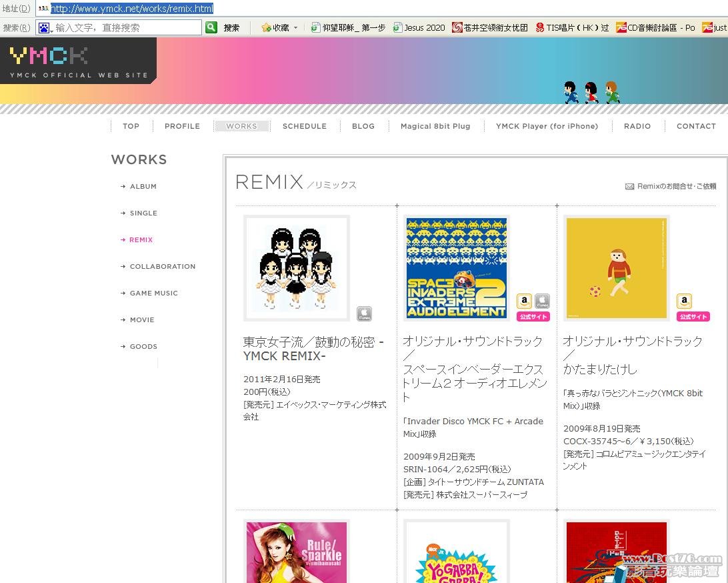728x583 pixels.
Task: Select GOODS in Works sidebar
Action: [x=143, y=347]
